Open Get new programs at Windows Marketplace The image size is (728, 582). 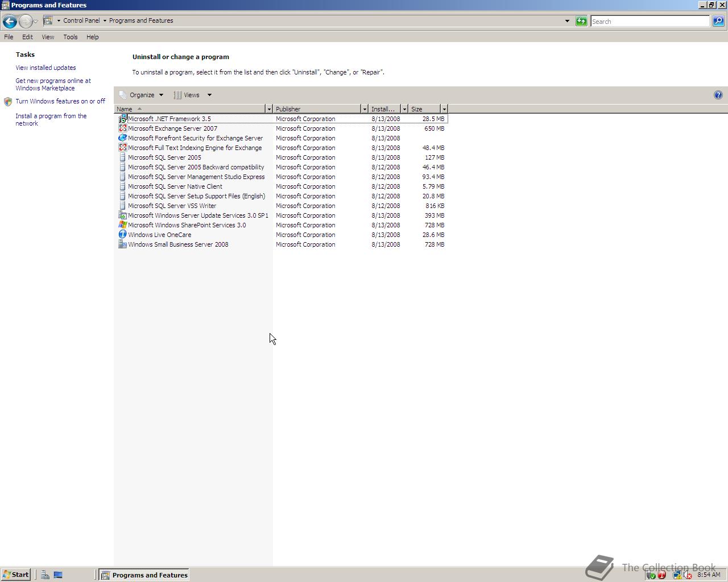(x=53, y=85)
